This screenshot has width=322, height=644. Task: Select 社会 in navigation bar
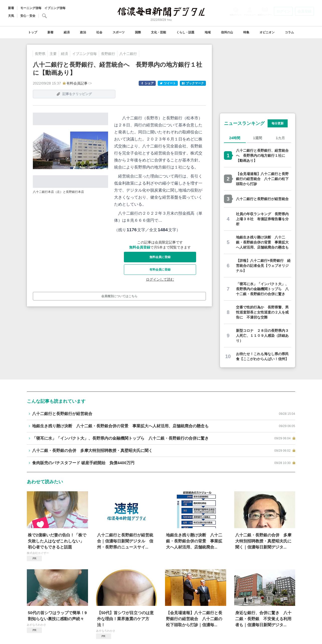point(99,32)
